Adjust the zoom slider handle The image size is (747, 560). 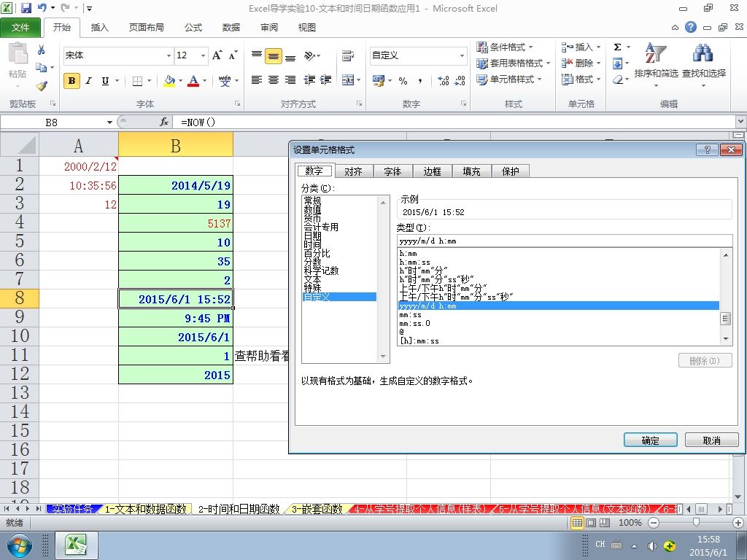click(x=696, y=523)
